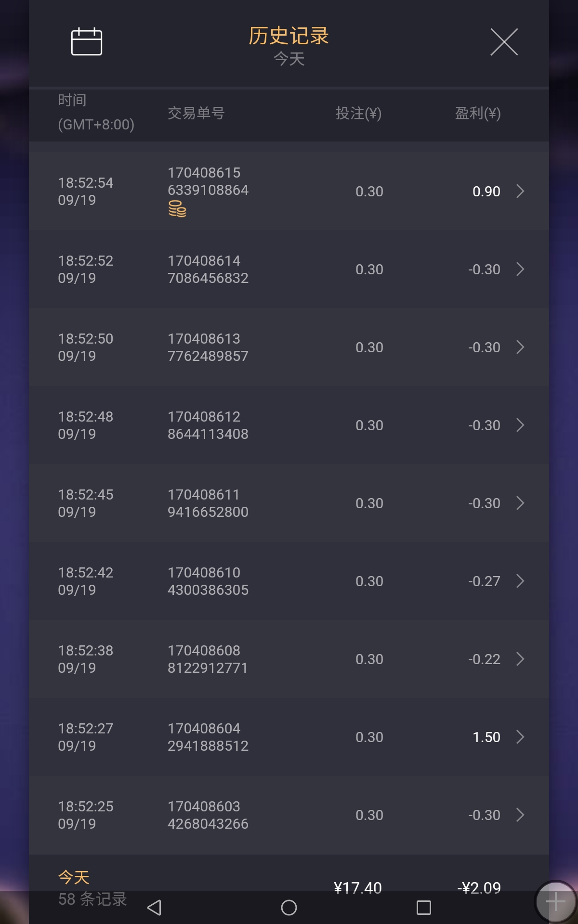Open transaction 170408611 9416652800
Image resolution: width=578 pixels, height=924 pixels.
(208, 503)
